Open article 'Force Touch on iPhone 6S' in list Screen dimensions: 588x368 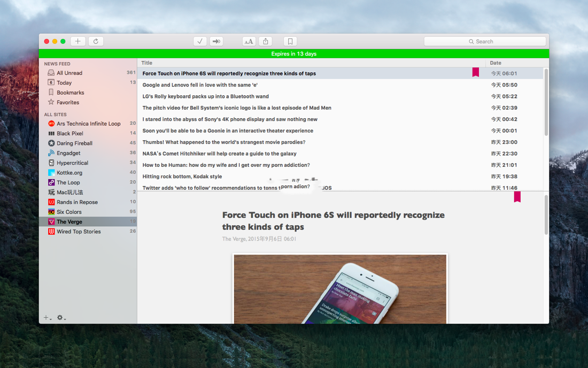coord(229,73)
